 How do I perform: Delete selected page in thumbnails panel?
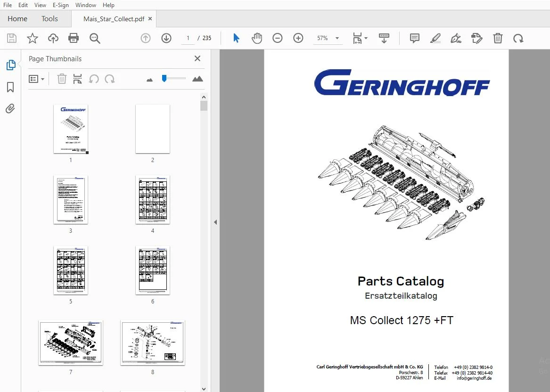[62, 79]
